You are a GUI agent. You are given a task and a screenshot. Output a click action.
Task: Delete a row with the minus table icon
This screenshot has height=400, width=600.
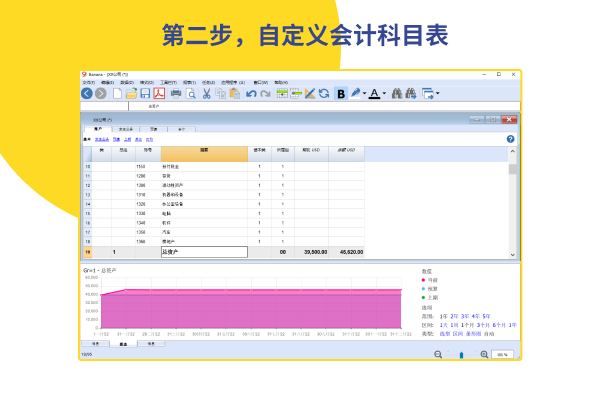tap(296, 93)
